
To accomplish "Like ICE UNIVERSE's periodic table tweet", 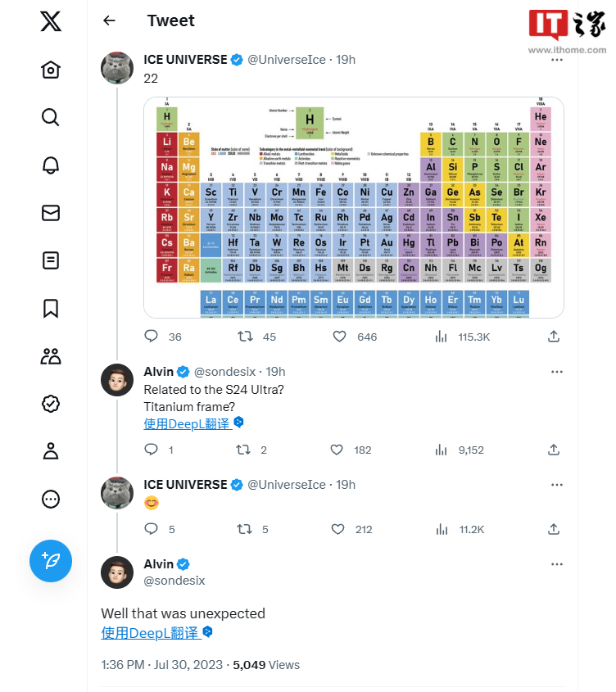I will point(340,336).
